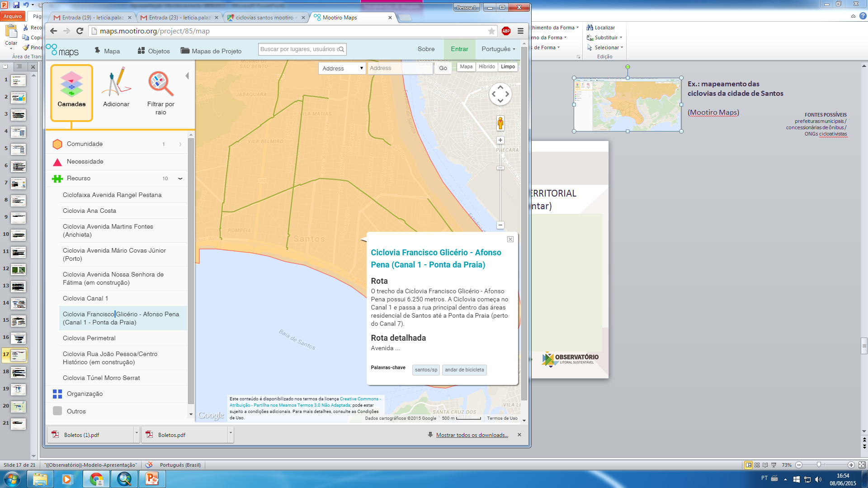This screenshot has width=868, height=488.
Task: Click PowerPoint Localizar button
Action: click(601, 28)
